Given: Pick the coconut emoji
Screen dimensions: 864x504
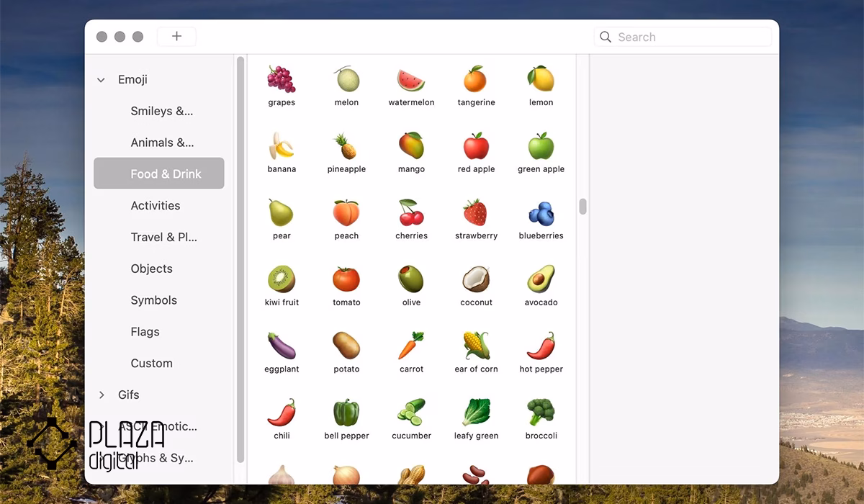Looking at the screenshot, I should click(476, 279).
